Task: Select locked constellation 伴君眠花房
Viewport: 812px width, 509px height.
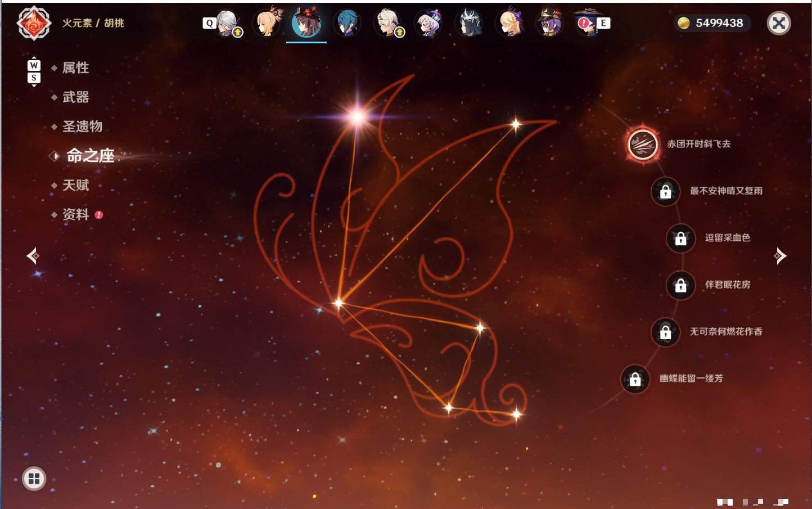Action: (680, 285)
